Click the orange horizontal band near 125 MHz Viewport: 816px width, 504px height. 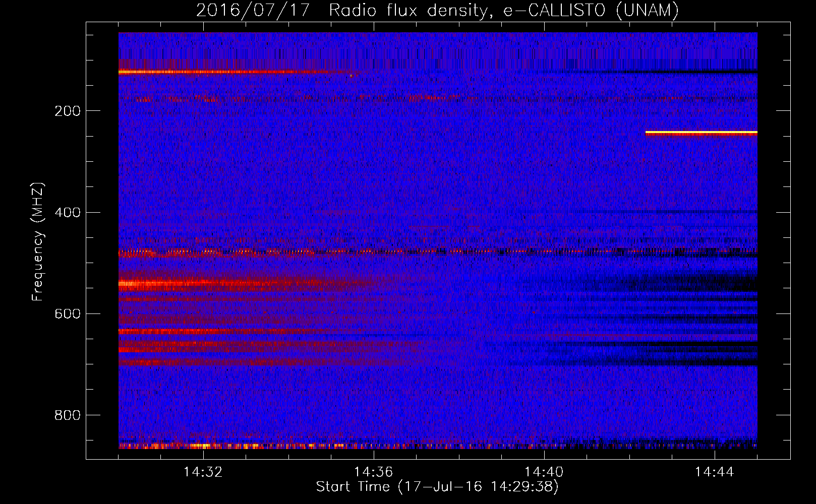[x=222, y=72]
